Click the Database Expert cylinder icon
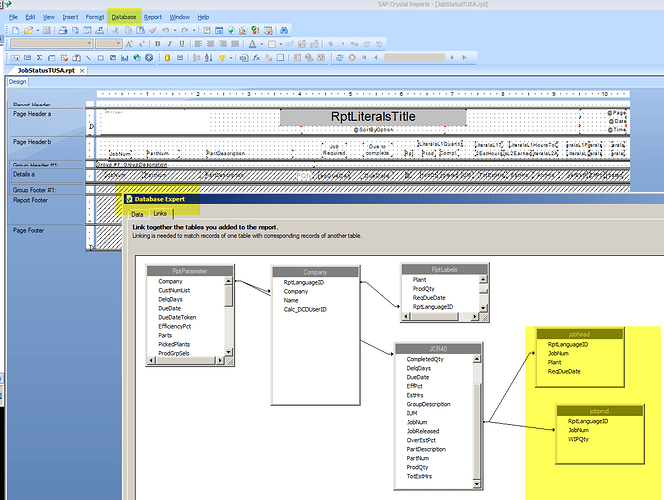Screen dimensions: 664x500 (x=167, y=58)
